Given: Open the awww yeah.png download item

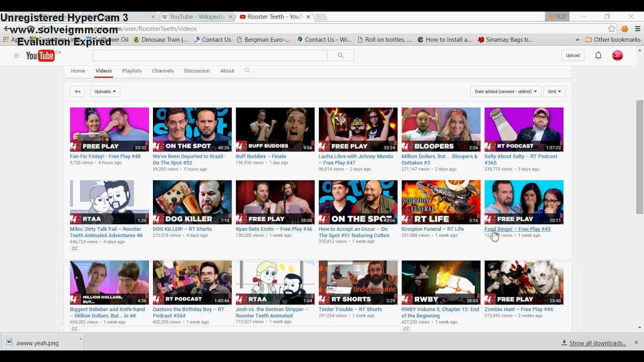Looking at the screenshot, I should [40, 342].
